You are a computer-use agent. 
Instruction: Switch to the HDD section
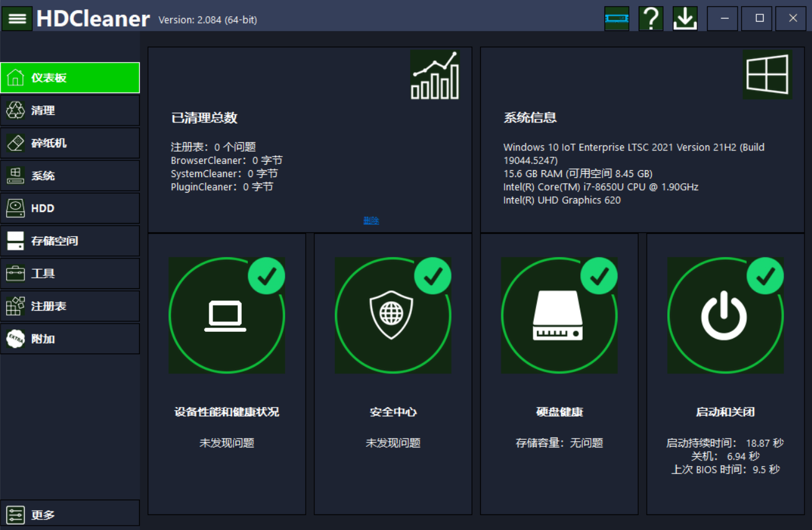70,208
